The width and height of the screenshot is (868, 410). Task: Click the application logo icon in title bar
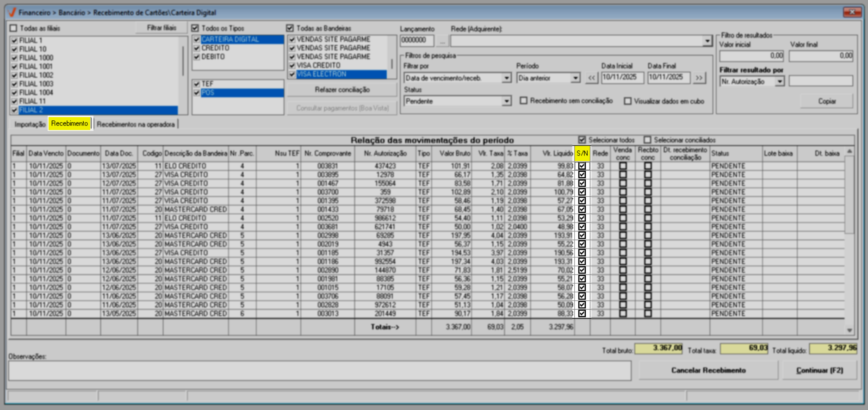[x=12, y=12]
